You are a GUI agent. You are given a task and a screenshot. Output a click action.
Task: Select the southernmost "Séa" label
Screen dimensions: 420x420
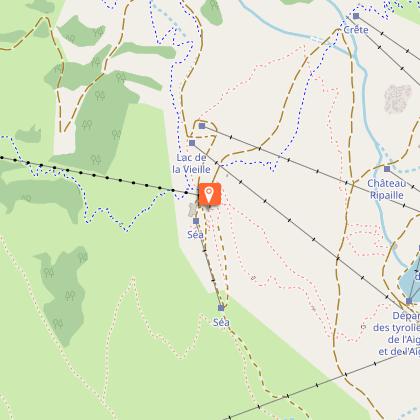221,322
